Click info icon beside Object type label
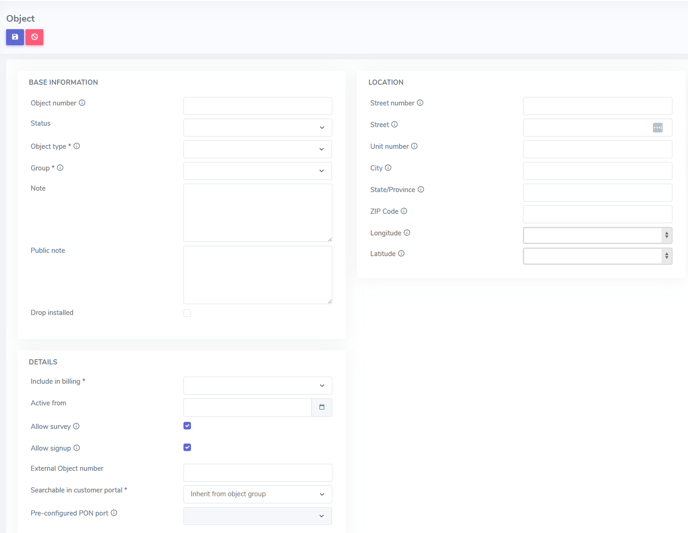The width and height of the screenshot is (688, 533). coord(77,146)
